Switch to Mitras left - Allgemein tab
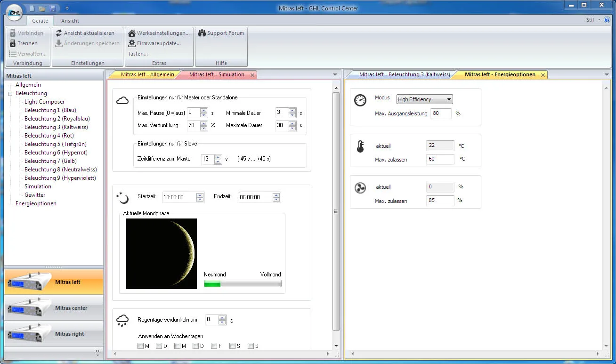 pos(147,74)
